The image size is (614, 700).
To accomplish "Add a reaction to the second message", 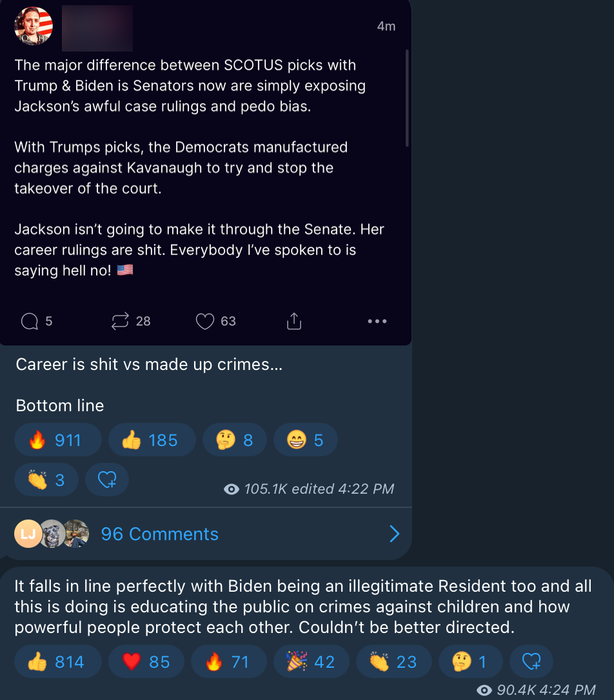I will click(531, 661).
